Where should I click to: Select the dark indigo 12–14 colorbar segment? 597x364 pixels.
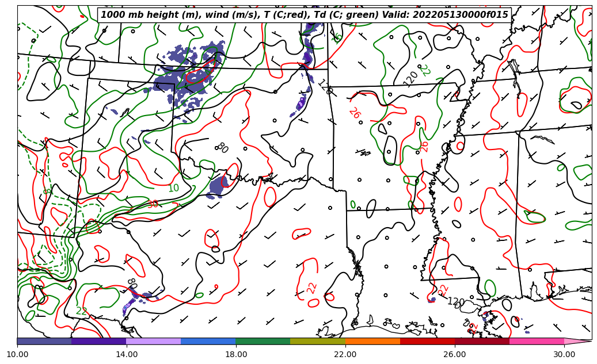click(x=99, y=341)
